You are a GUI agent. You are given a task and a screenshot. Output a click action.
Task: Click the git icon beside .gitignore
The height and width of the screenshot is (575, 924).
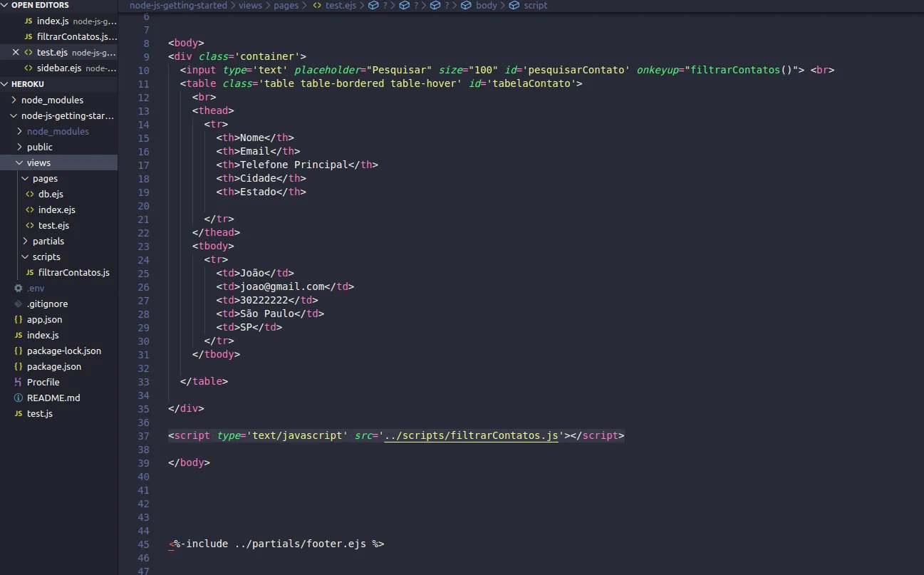click(19, 304)
